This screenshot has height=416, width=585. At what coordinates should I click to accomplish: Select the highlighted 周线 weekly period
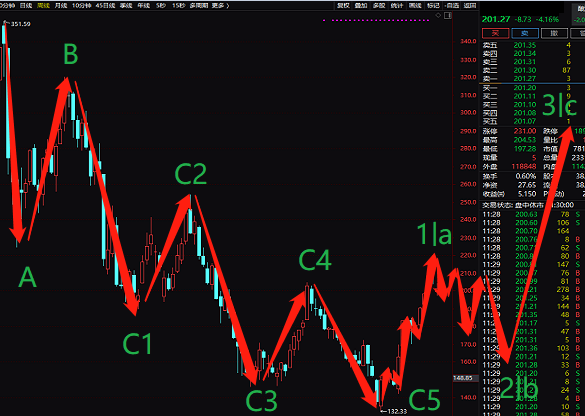coord(44,6)
